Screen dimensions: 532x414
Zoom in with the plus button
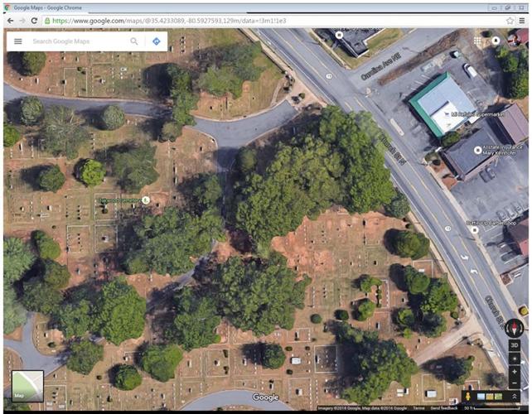tap(515, 372)
